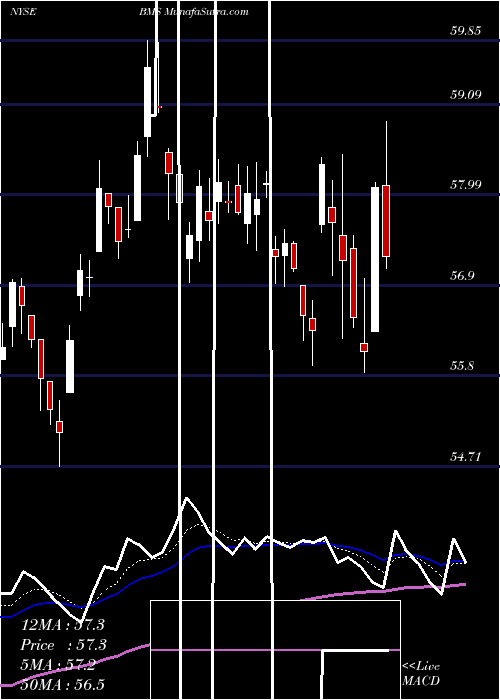The height and width of the screenshot is (700, 500).
Task: Click the 55.8 price axis label
Action: [x=462, y=366]
